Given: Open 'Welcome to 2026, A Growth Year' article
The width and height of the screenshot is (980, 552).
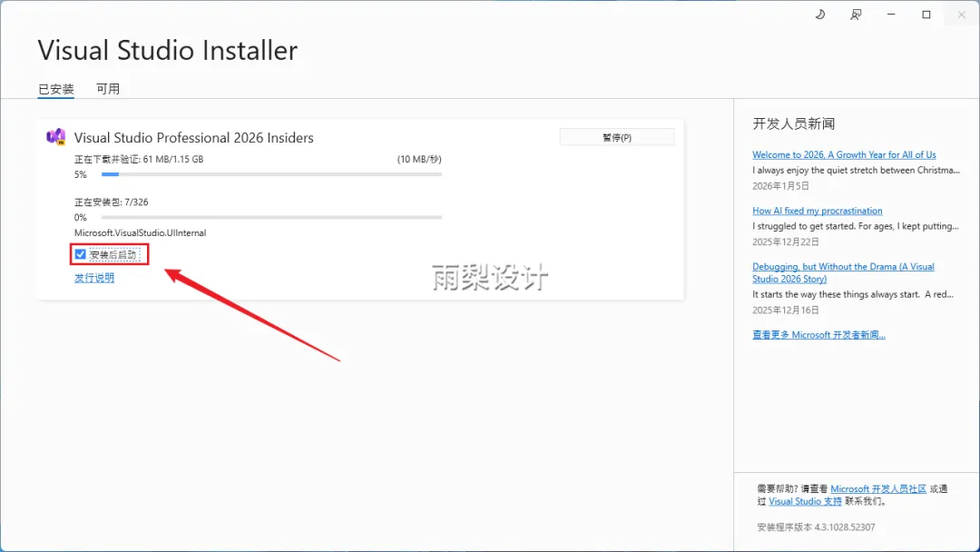Looking at the screenshot, I should coord(844,154).
